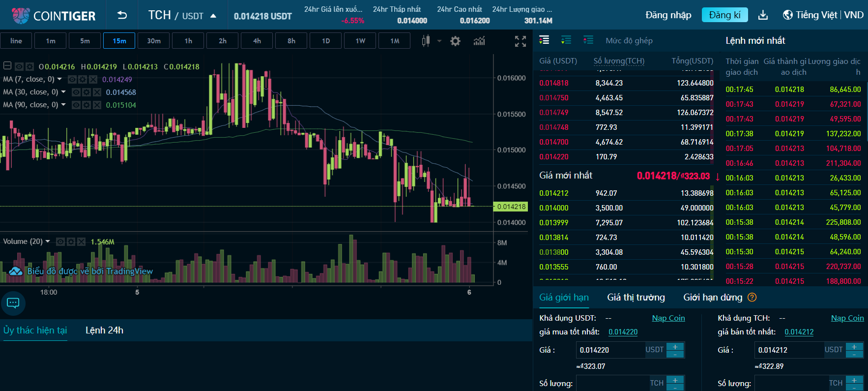Image resolution: width=868 pixels, height=391 pixels.
Task: Open the MA (90, close, 0) settings gear
Action: [87, 105]
